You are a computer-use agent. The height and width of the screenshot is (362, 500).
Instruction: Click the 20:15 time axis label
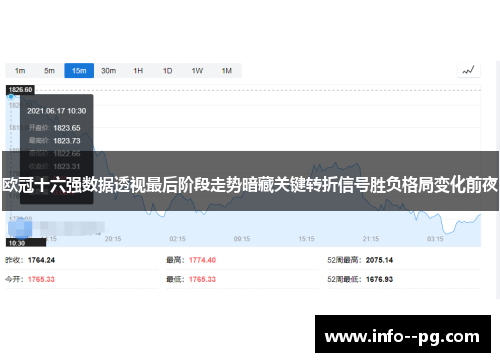coord(113,239)
